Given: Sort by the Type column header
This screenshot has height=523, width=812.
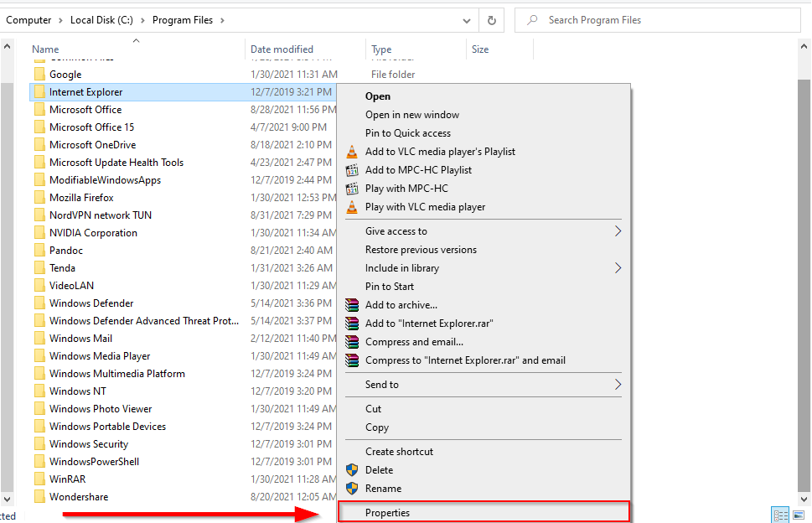Looking at the screenshot, I should [x=381, y=49].
